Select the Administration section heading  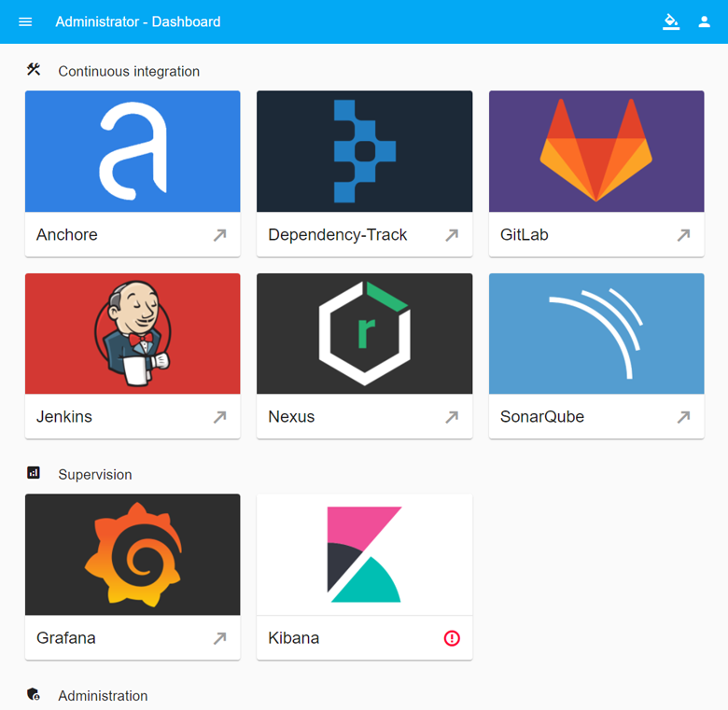(103, 695)
